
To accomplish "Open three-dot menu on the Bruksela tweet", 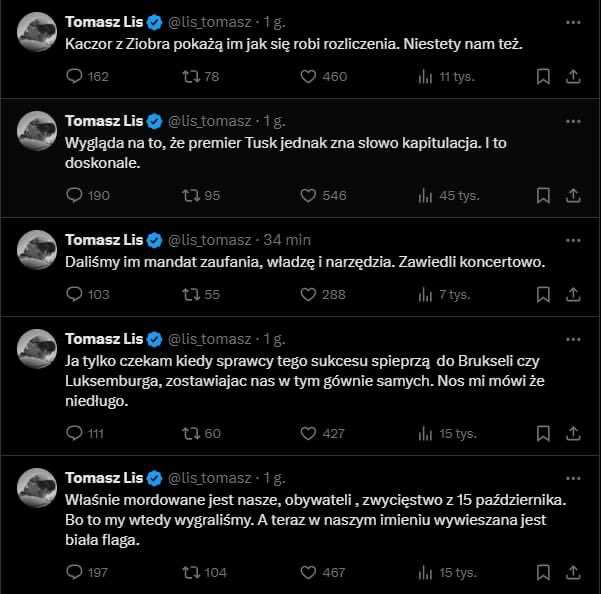I will pos(573,340).
